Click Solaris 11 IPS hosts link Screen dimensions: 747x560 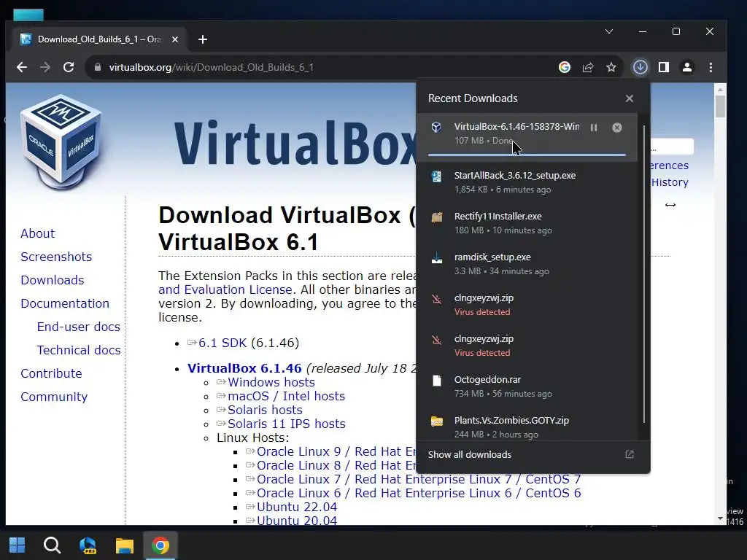[286, 424]
